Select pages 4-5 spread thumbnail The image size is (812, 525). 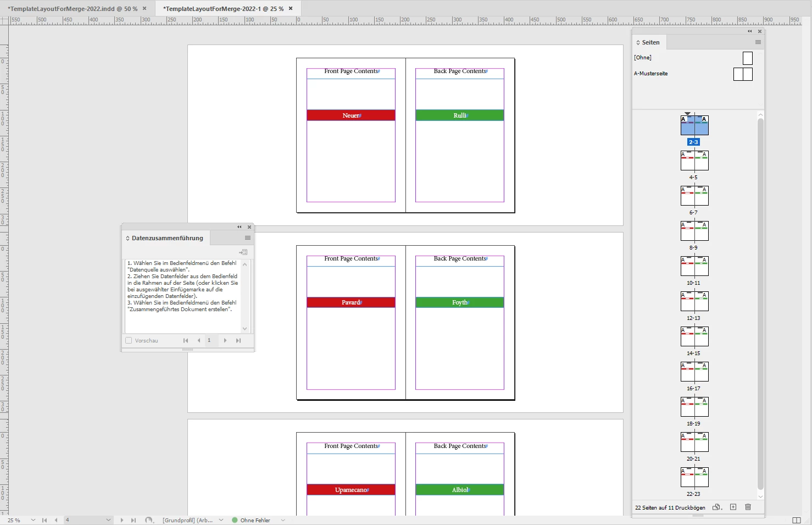(694, 161)
